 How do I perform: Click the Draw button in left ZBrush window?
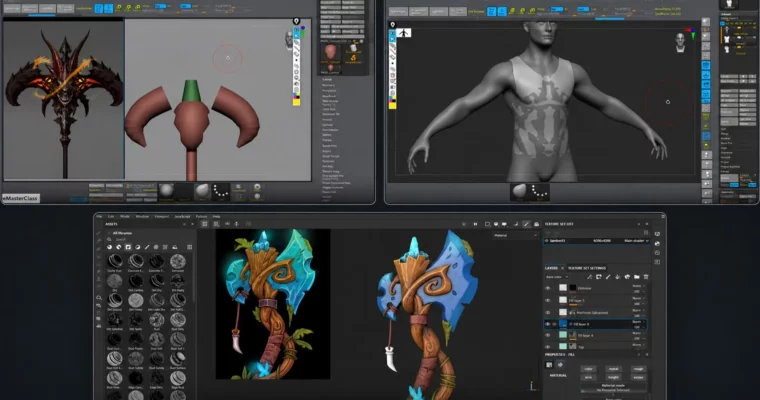(108, 8)
